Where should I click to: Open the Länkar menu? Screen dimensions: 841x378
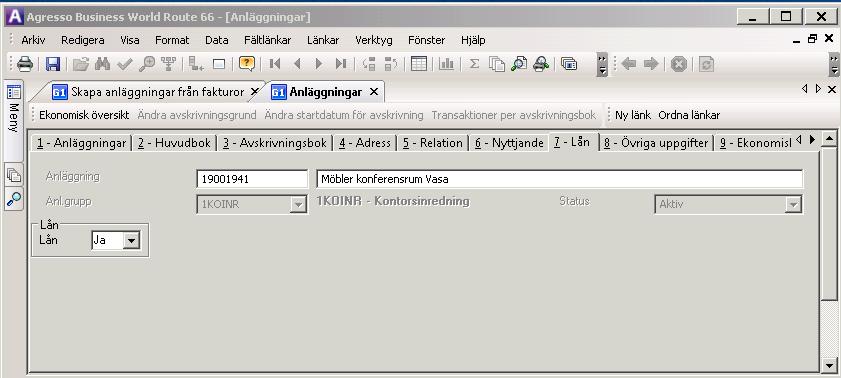[323, 40]
